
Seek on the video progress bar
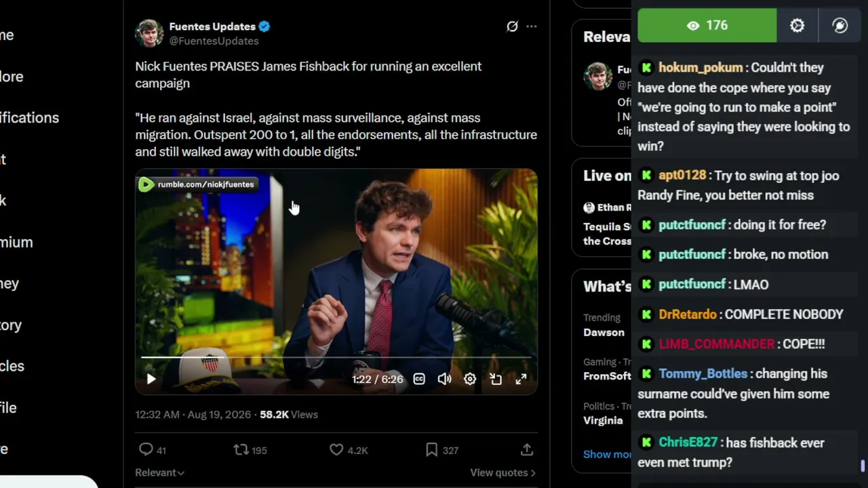coord(336,357)
